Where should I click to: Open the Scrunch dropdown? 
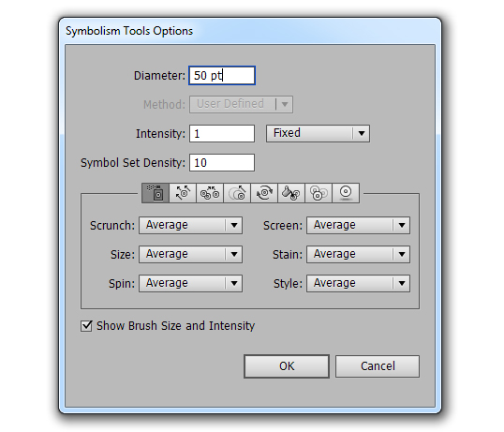pos(190,225)
